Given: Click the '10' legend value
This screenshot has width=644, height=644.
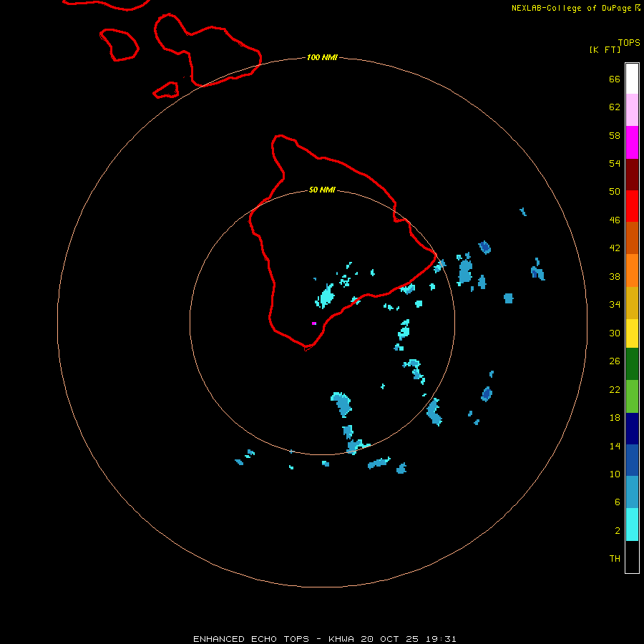Looking at the screenshot, I should (615, 474).
